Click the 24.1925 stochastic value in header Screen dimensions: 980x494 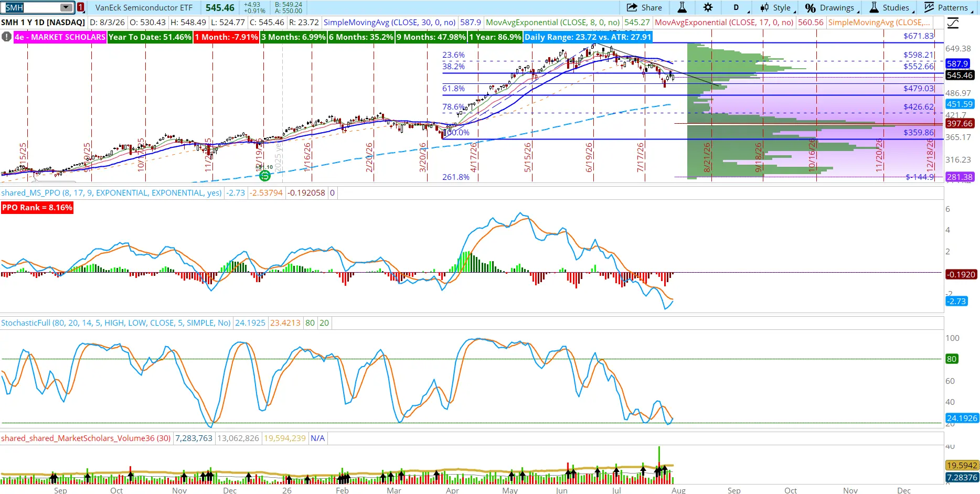[250, 323]
